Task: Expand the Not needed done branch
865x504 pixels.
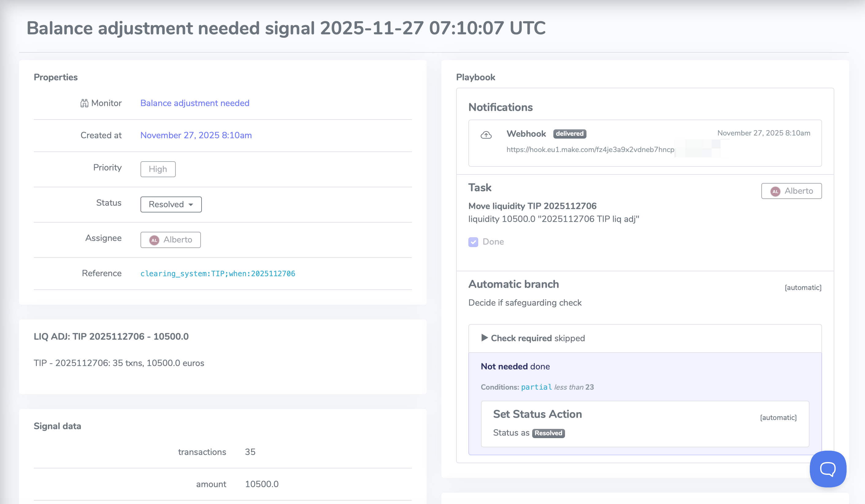Action: click(515, 366)
